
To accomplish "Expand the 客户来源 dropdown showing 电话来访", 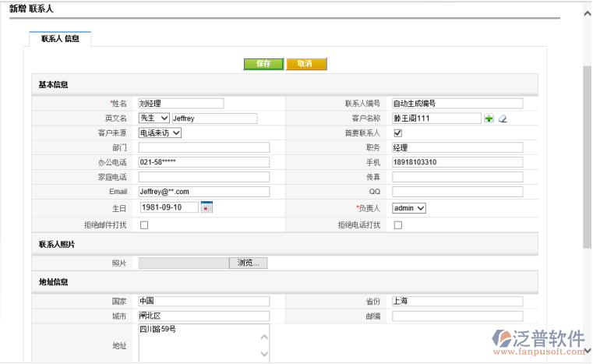I will [160, 133].
